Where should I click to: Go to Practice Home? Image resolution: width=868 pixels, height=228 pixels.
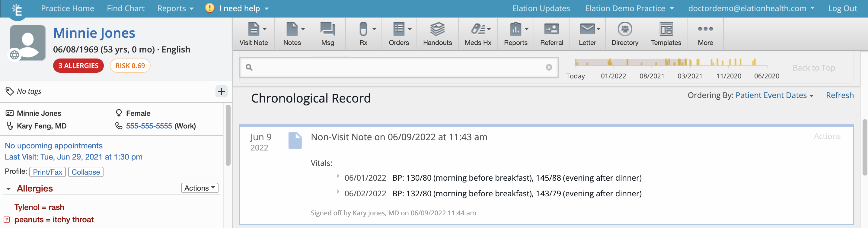pyautogui.click(x=67, y=8)
